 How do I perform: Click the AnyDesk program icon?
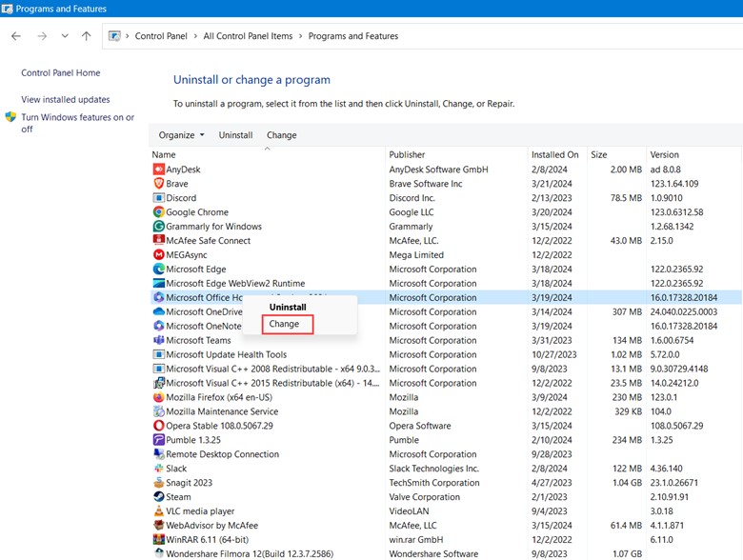(159, 170)
